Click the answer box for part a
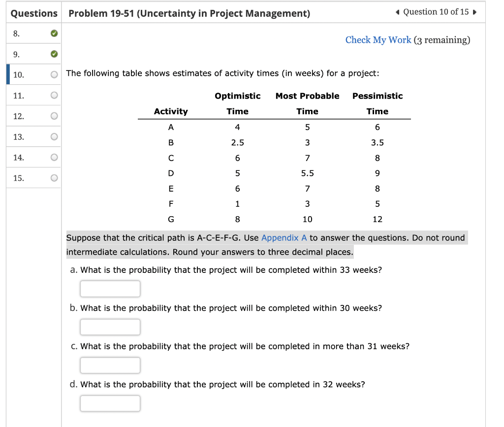Viewport: 504px width, 427px height. coord(110,289)
